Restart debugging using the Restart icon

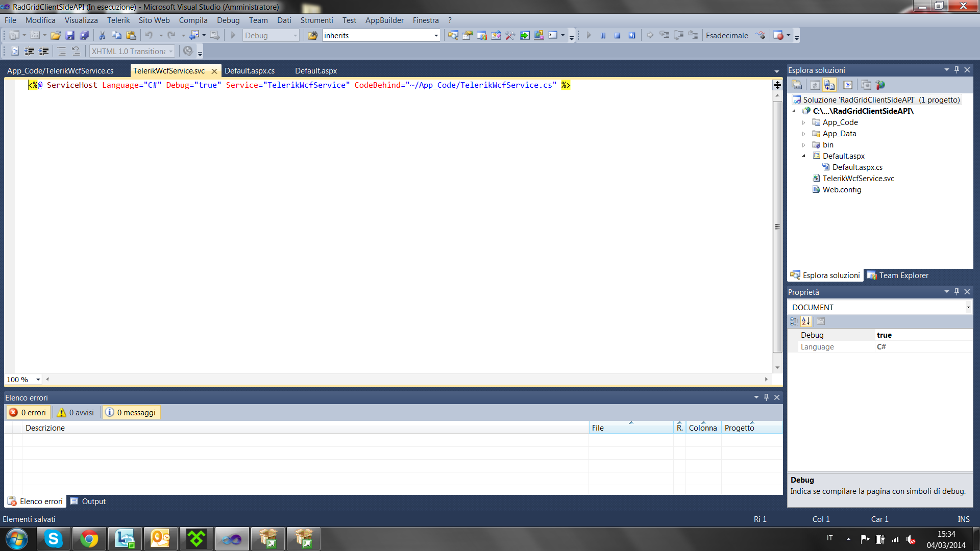click(632, 35)
